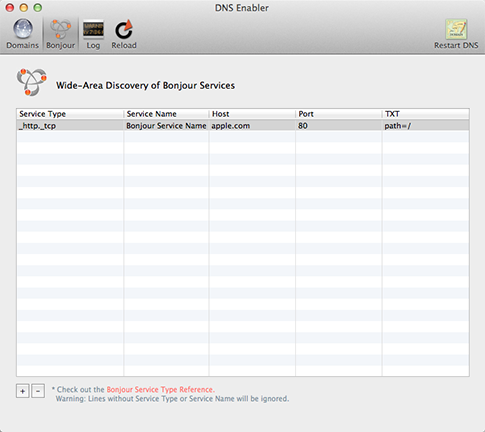The width and height of the screenshot is (485, 432).
Task: Open the Domains globe icon
Action: (23, 29)
